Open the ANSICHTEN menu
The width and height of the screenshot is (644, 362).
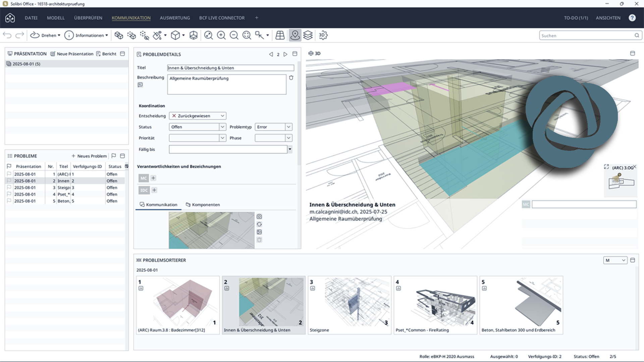(x=608, y=18)
